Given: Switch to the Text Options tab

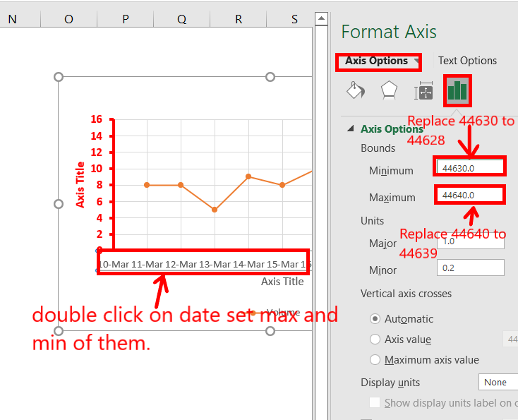Looking at the screenshot, I should (x=467, y=61).
